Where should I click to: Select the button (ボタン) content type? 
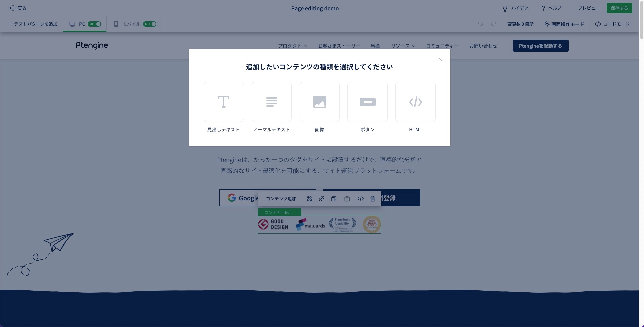tap(367, 102)
